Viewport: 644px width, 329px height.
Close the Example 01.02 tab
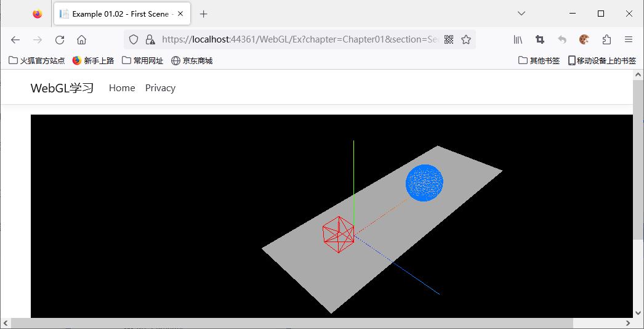coord(180,14)
